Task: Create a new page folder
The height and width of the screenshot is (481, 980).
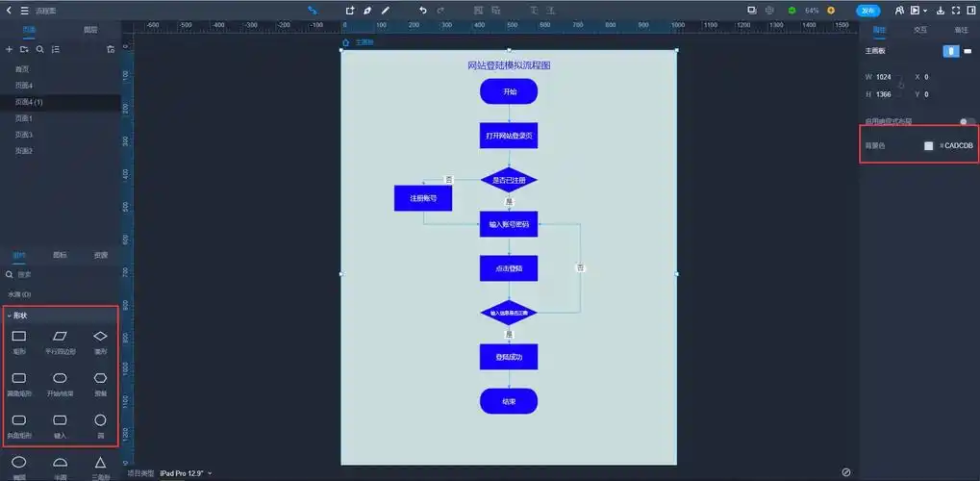Action: (24, 49)
